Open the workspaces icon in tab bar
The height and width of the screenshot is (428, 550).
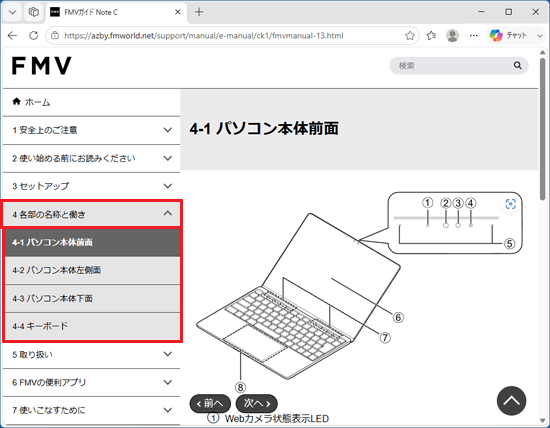tap(34, 12)
